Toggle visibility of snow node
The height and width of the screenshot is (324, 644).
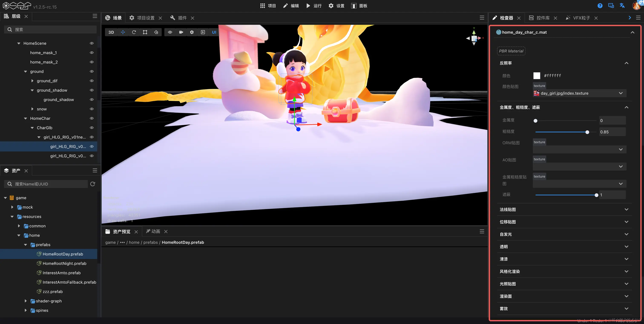[x=92, y=109]
